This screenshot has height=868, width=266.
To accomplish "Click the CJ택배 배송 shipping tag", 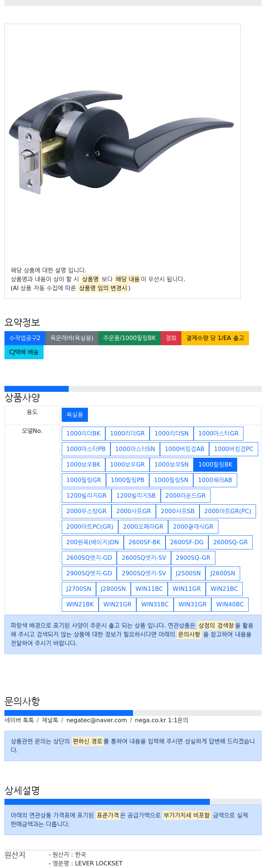I will (x=24, y=352).
